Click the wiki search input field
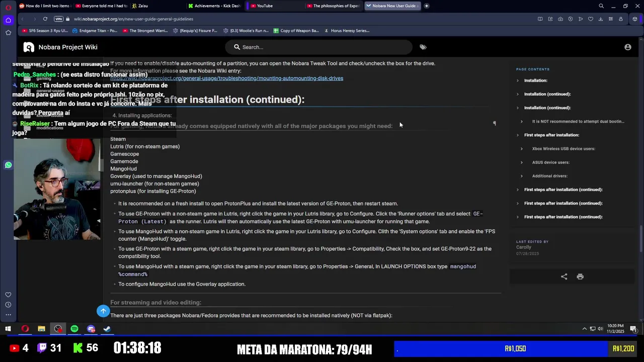The height and width of the screenshot is (362, 644). pos(318,47)
